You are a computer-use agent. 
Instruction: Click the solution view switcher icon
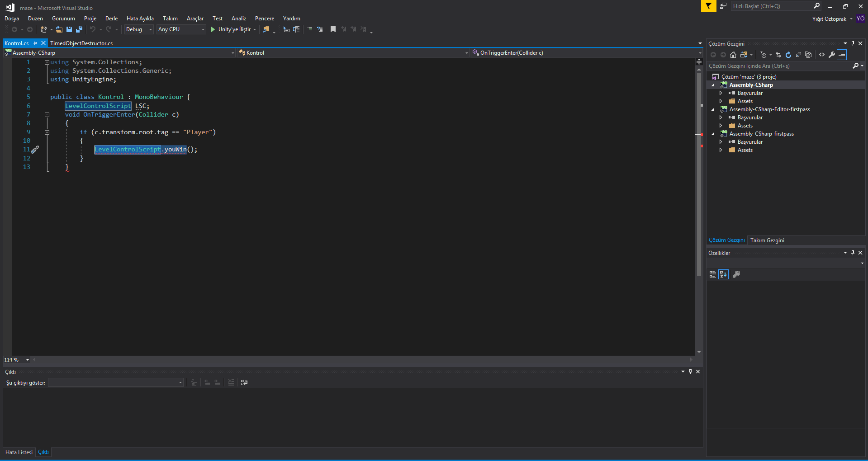click(744, 55)
